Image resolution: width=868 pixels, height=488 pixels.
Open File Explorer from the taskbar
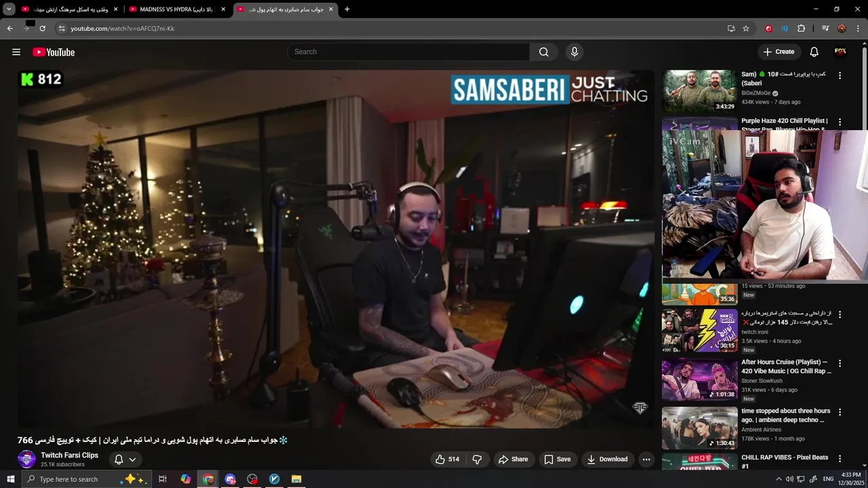tap(296, 479)
